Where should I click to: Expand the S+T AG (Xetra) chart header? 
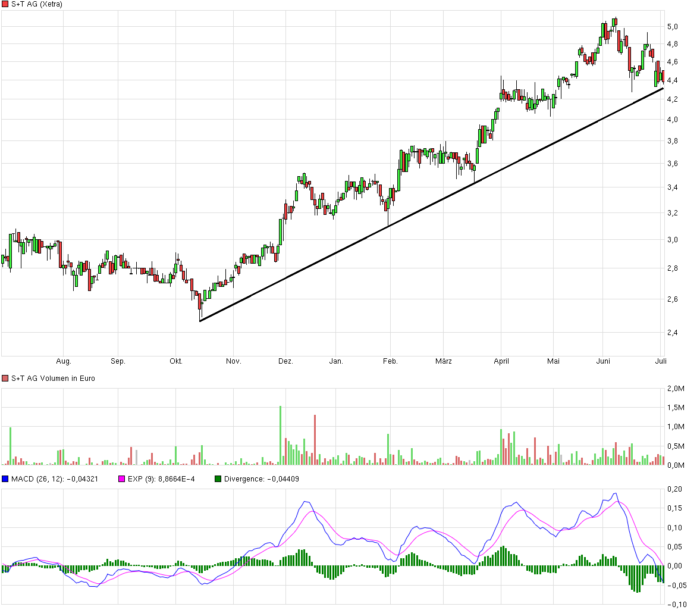(36, 4)
